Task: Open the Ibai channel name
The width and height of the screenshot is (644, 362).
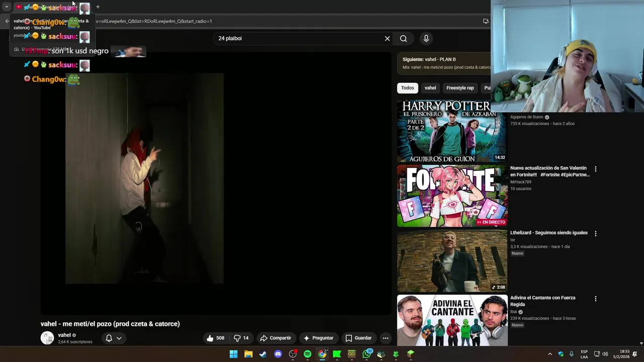Action: (514, 312)
